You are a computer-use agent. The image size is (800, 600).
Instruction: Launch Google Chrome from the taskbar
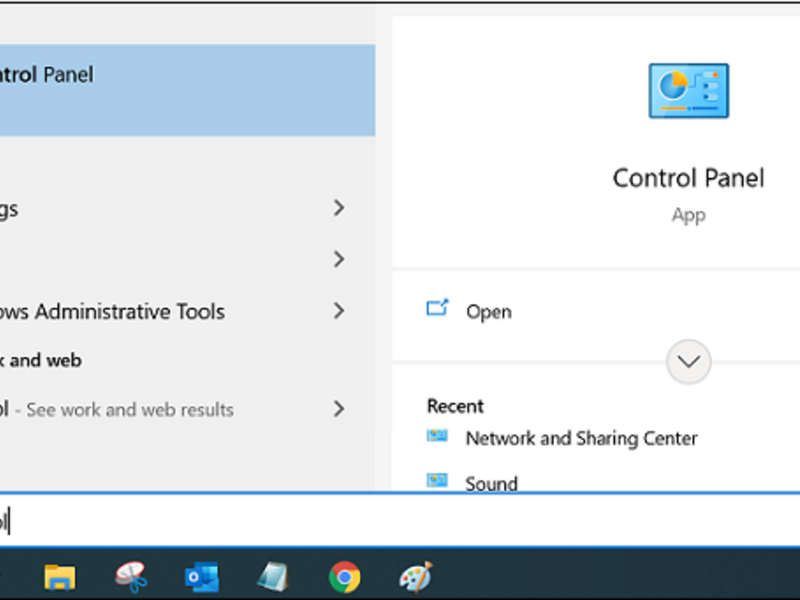[x=344, y=577]
